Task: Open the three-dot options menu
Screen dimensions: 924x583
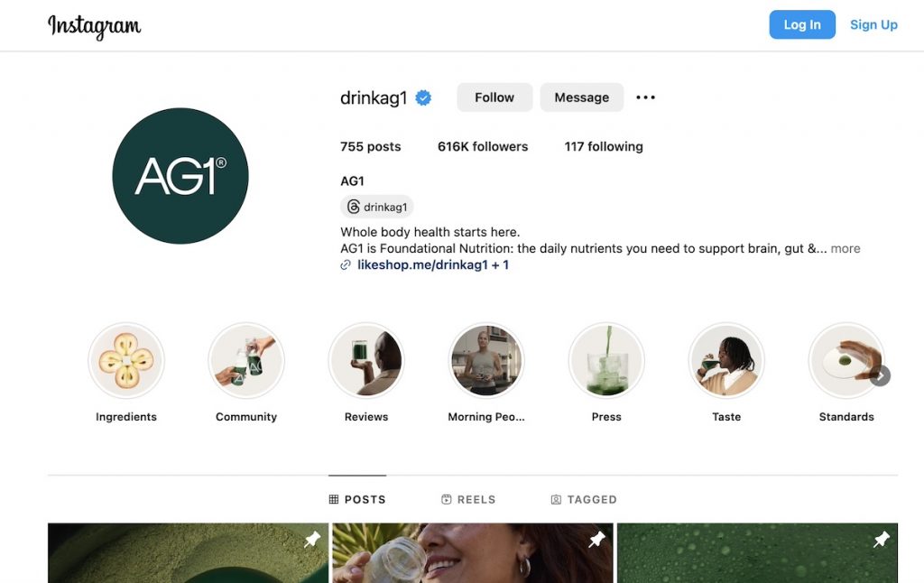Action: pos(645,97)
